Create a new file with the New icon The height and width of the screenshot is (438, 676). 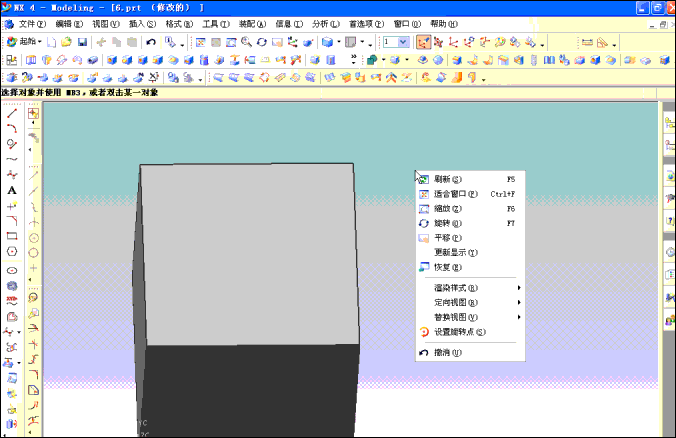coord(52,42)
